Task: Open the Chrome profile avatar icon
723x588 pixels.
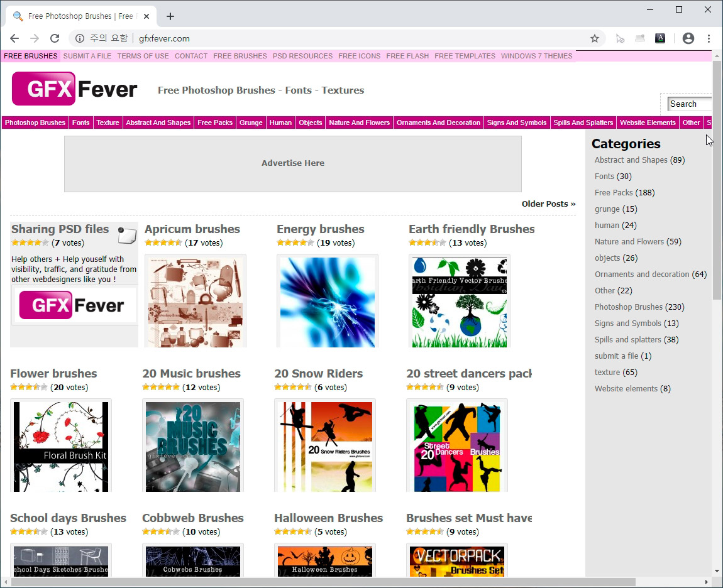Action: [688, 39]
